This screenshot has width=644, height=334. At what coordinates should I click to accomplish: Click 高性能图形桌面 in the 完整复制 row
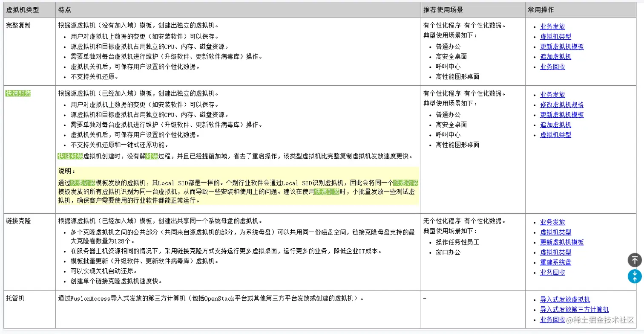click(x=457, y=77)
